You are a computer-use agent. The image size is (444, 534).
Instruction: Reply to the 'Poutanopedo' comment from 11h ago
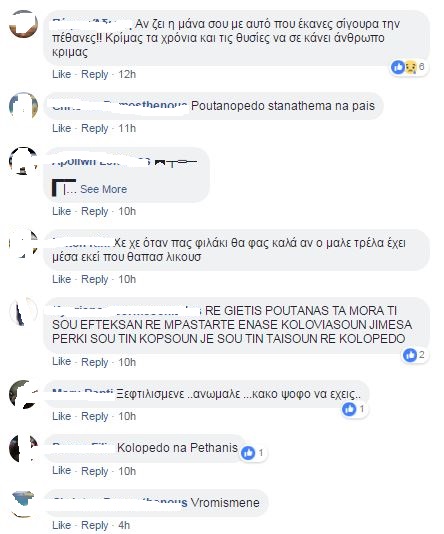tap(94, 128)
